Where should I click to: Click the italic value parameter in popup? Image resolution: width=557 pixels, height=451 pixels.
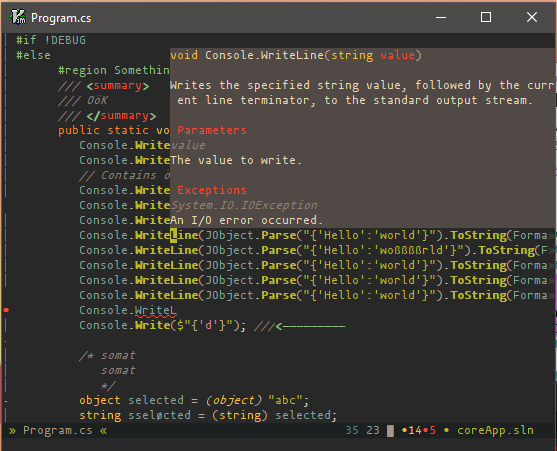188,145
